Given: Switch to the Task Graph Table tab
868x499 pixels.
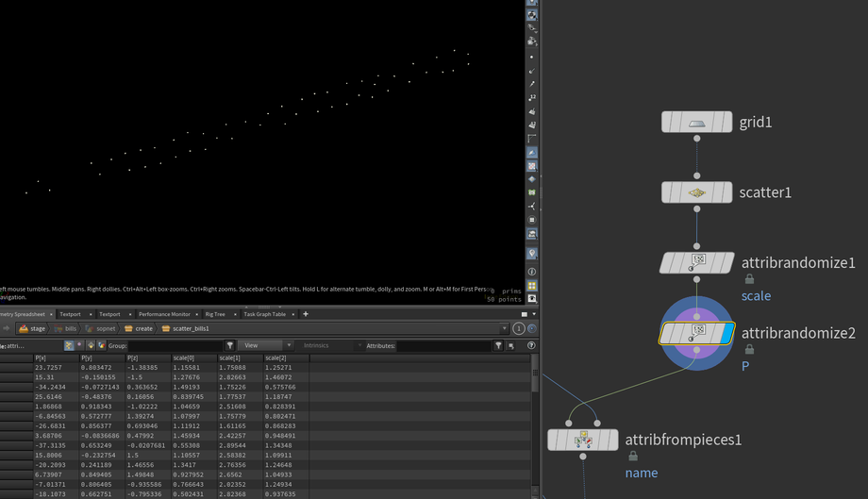Looking at the screenshot, I should coord(264,314).
